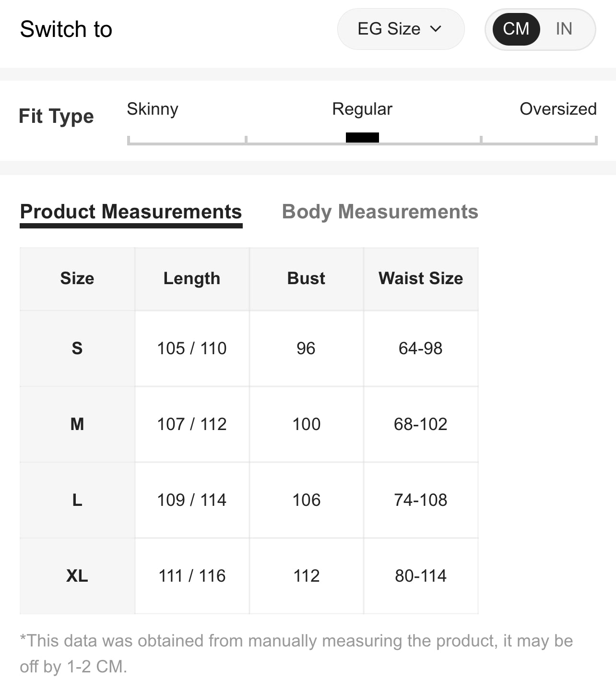Click the Waist Size column header
This screenshot has height=694, width=616.
[x=421, y=279]
